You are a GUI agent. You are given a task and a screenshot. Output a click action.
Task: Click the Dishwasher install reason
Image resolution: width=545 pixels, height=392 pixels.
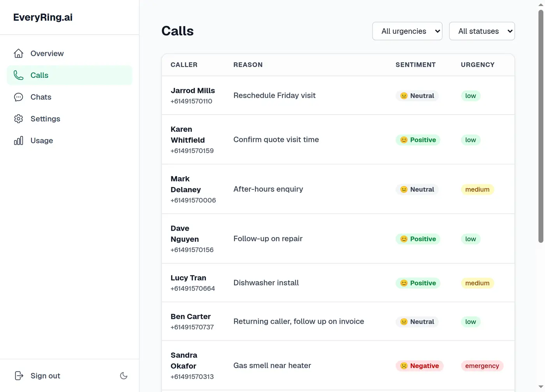[266, 283]
